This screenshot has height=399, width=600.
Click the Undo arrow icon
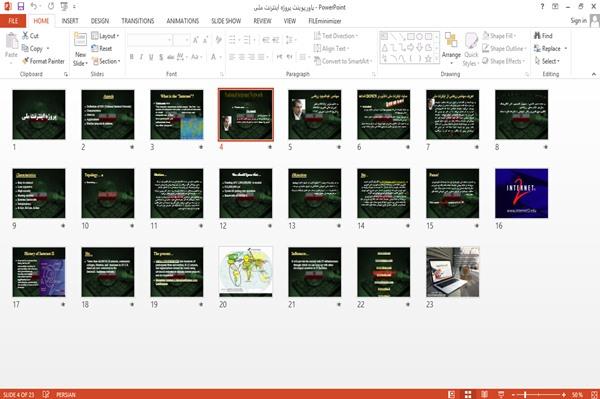point(34,6)
